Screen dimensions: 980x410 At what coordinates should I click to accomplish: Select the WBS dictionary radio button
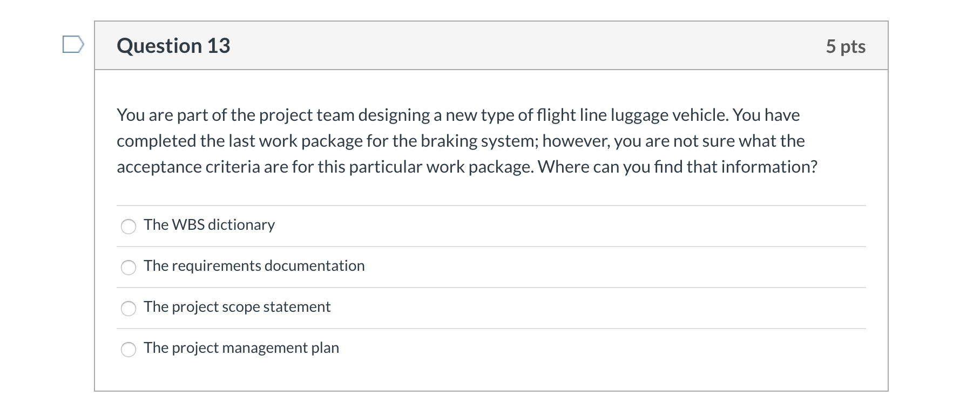click(129, 227)
